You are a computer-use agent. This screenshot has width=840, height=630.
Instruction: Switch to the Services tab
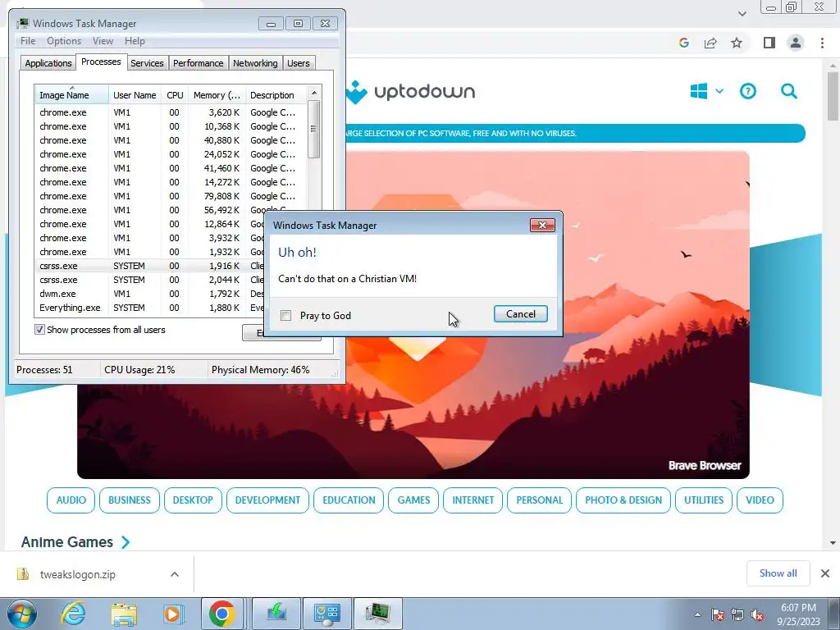click(x=148, y=63)
